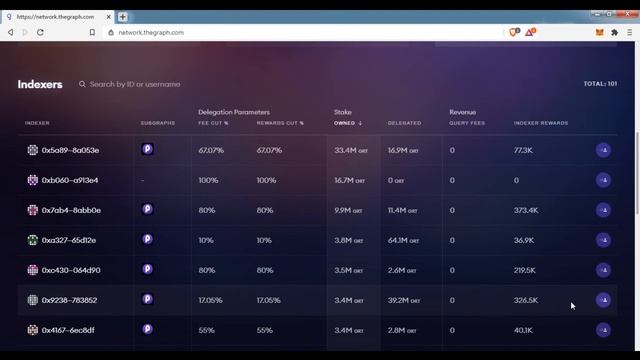
Task: Sort by the Subgraphs column header
Action: pos(158,123)
